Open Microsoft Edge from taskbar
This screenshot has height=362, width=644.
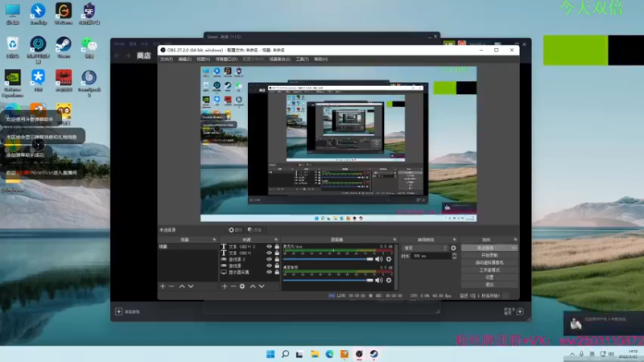329,354
